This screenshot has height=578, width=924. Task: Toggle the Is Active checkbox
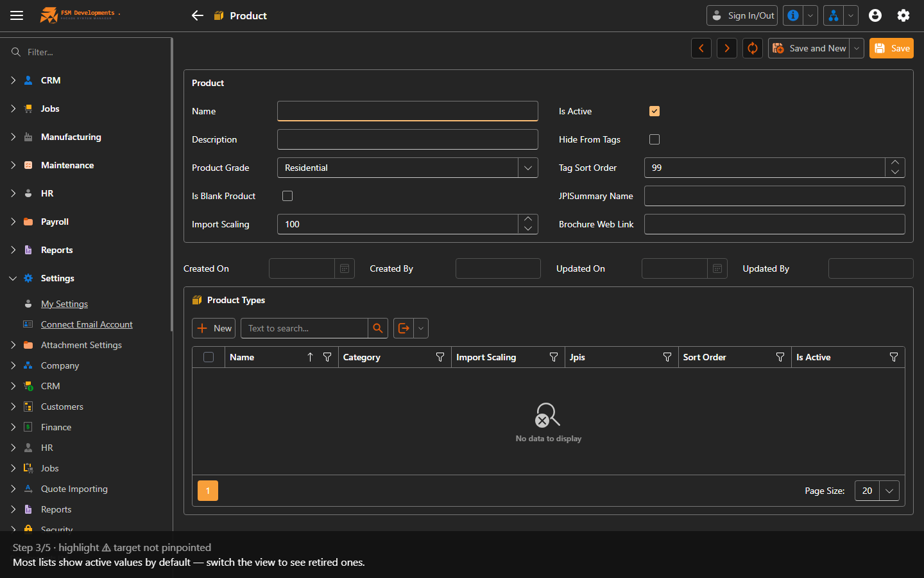[654, 111]
